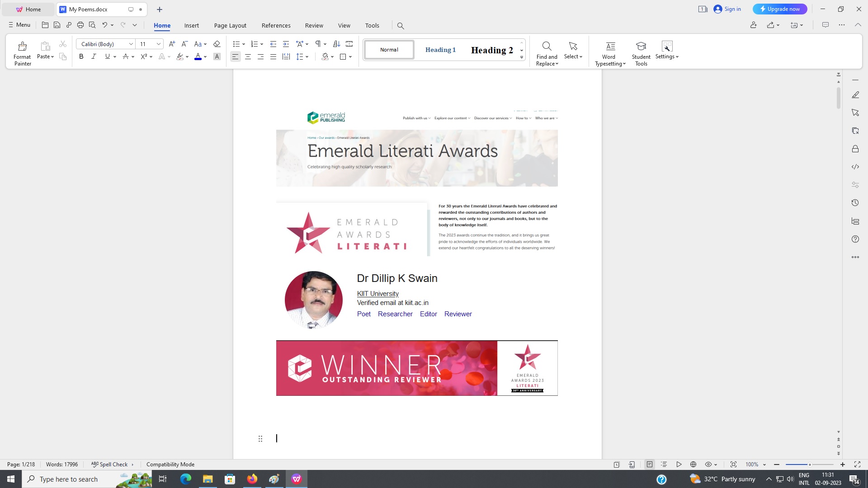Screen dimensions: 868x488
Task: Open Print Preview icon
Action: click(92, 25)
